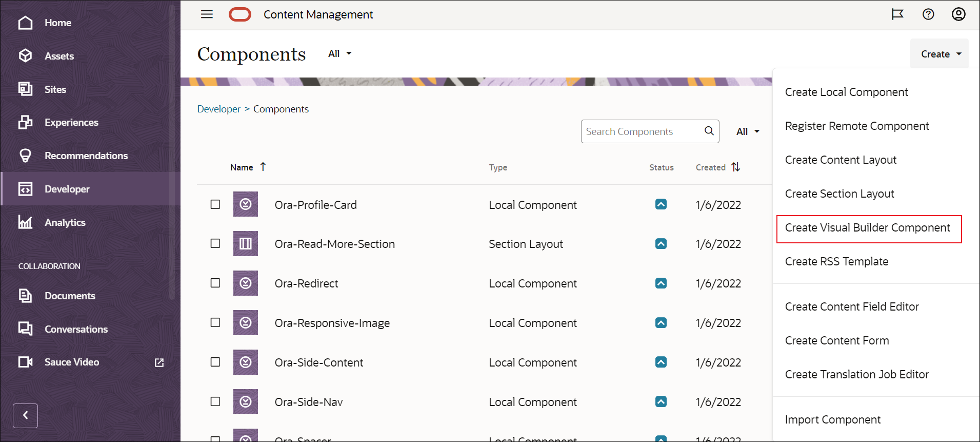Choose Create RSS Template
Screen dimensions: 980x442
click(x=836, y=261)
